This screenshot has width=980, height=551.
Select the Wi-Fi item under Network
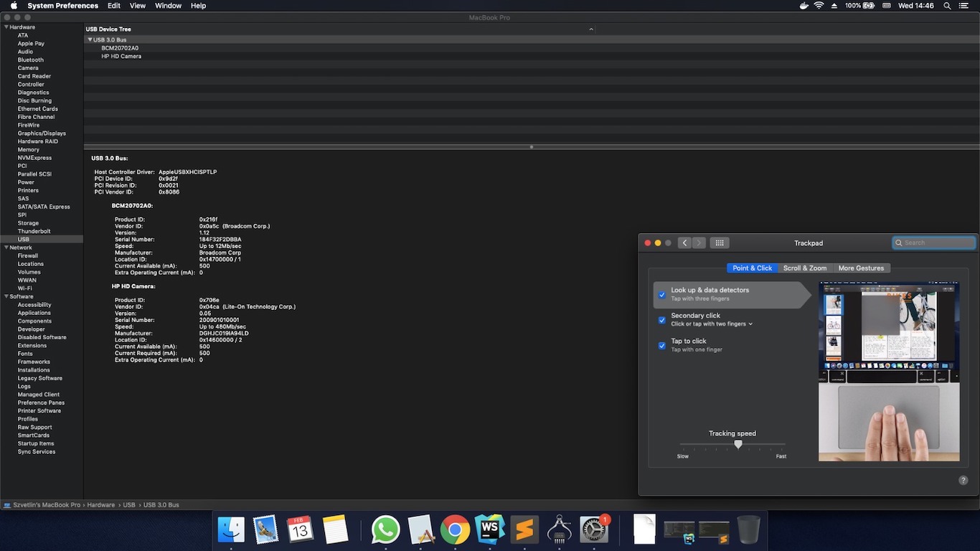[x=25, y=288]
